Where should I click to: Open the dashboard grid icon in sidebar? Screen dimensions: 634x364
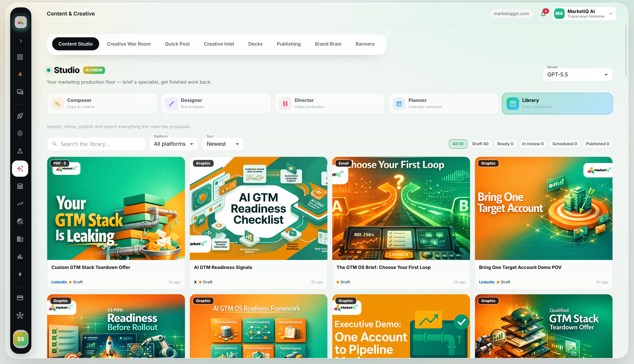[x=20, y=57]
